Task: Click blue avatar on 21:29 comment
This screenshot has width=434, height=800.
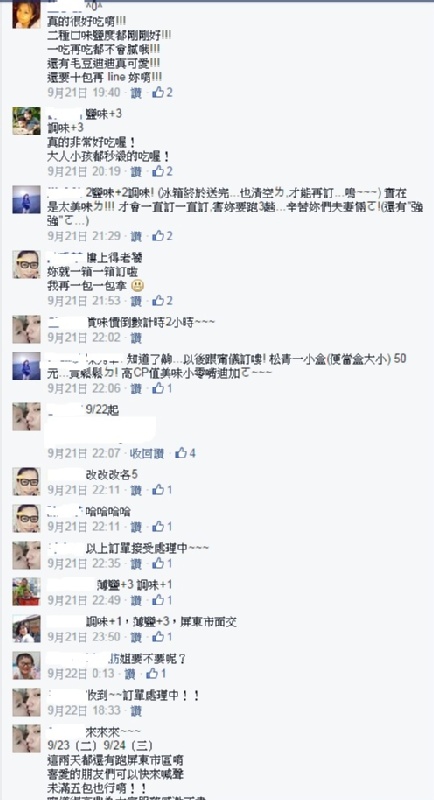Action: (27, 199)
